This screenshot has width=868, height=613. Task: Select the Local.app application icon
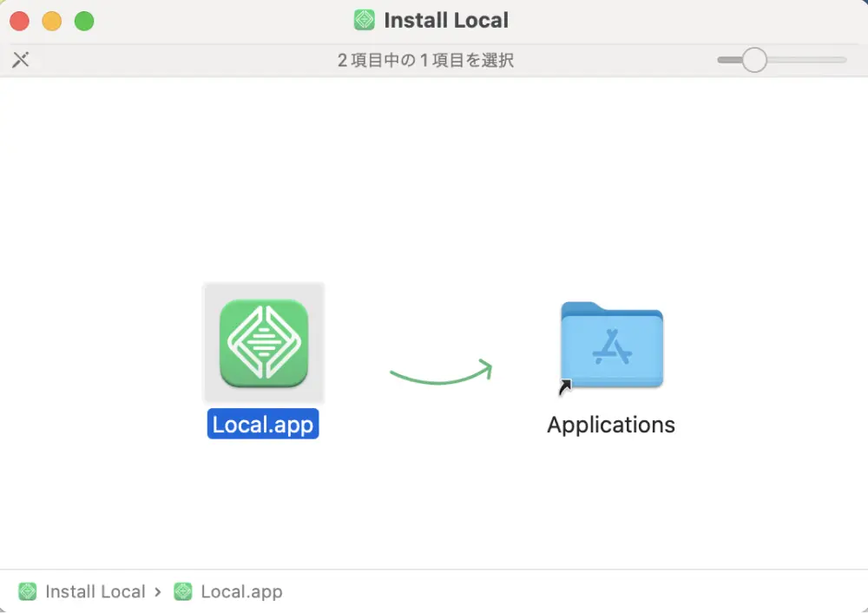pyautogui.click(x=264, y=343)
